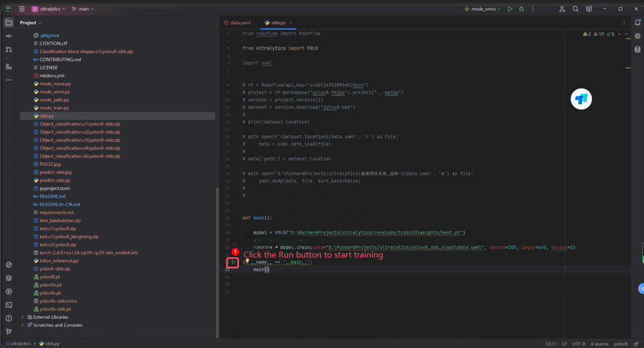Change LF line separator in status bar
Viewport: 644px width, 348px height.
tap(565, 344)
